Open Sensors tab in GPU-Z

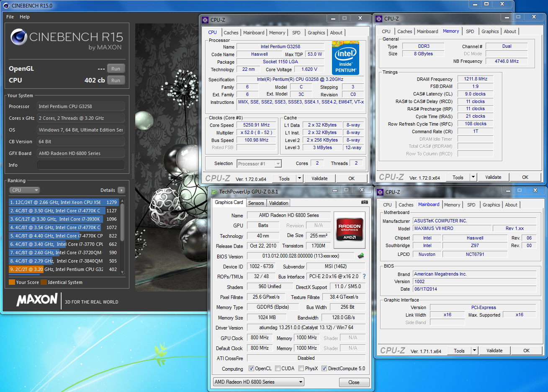(256, 203)
